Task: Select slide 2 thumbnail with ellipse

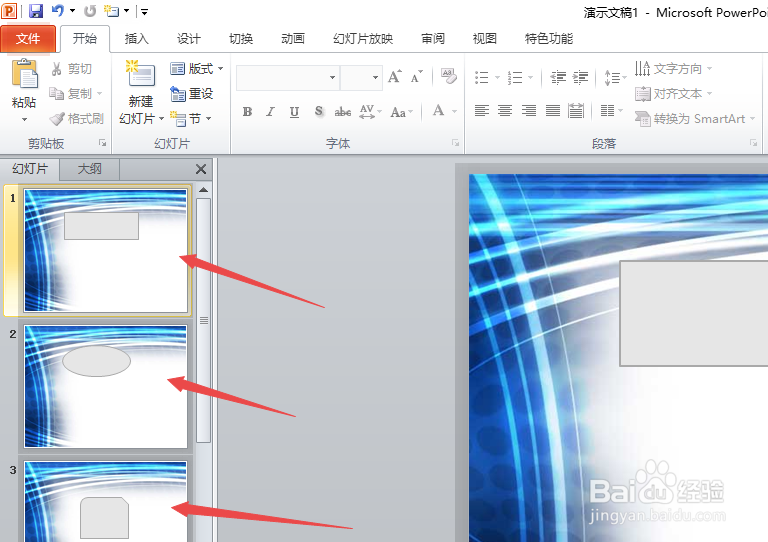Action: click(106, 386)
